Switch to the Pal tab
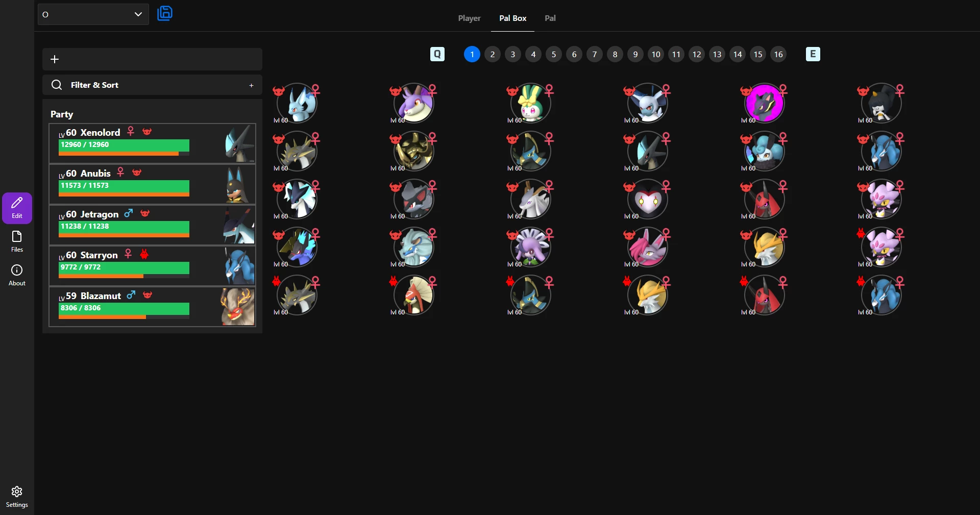Image resolution: width=980 pixels, height=515 pixels. [x=550, y=18]
